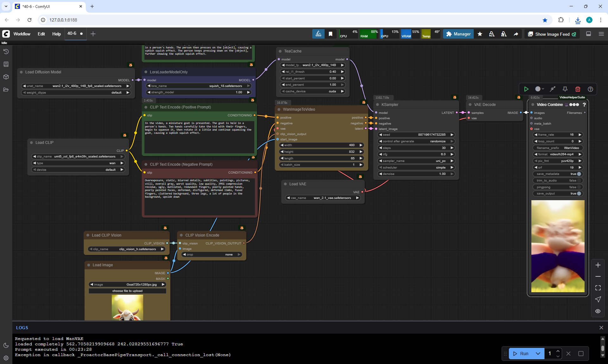Click the fit view canvas icon
608x364 pixels.
click(598, 288)
